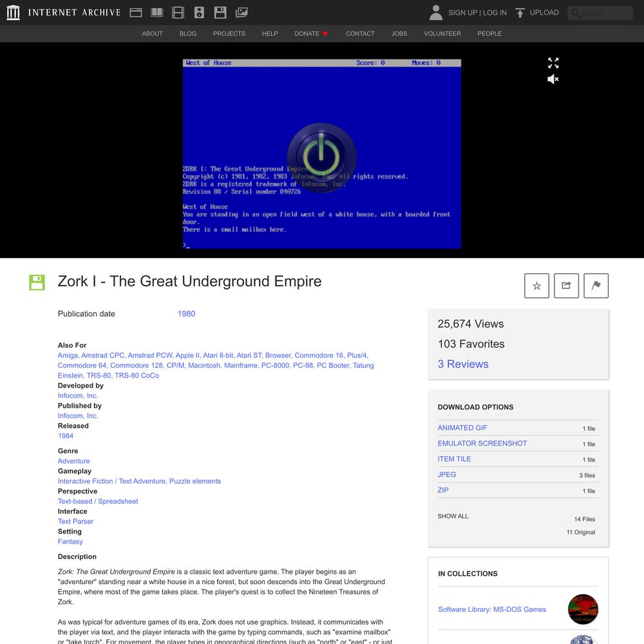Click the 11 Original files text
This screenshot has width=644, height=644.
581,533
